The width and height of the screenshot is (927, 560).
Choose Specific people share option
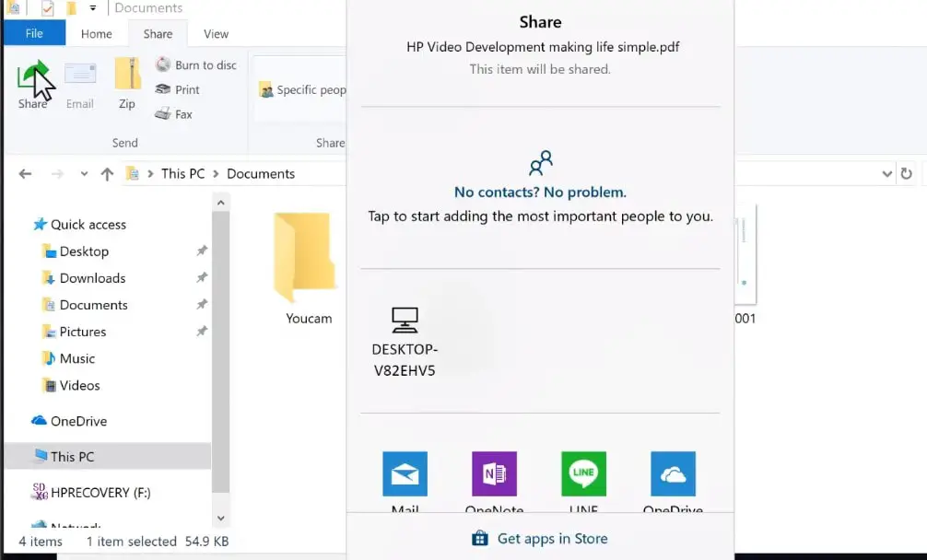302,89
